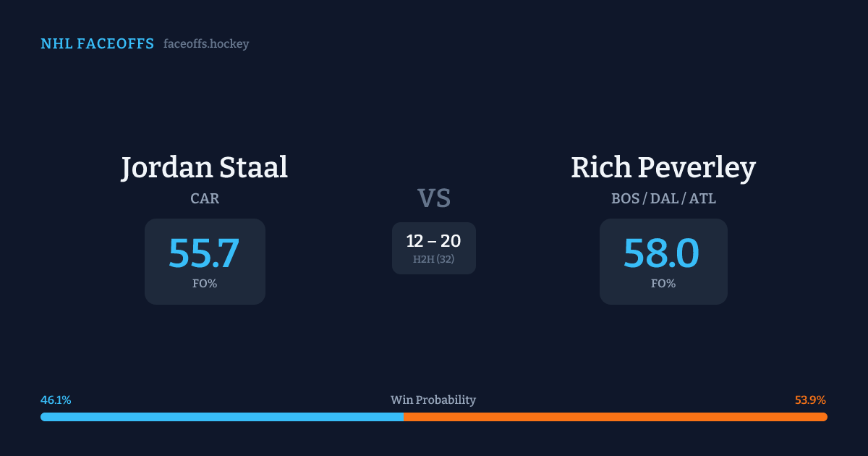This screenshot has height=456, width=868.
Task: Click the 55.7 number
Action: 204,253
